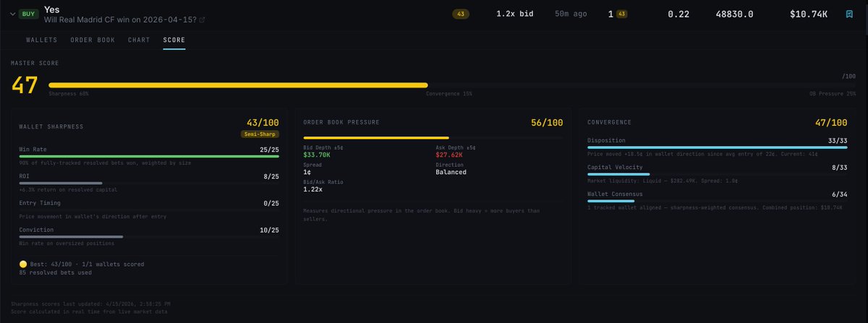Click the 56/100 order book score
This screenshot has height=323, width=868.
(547, 123)
